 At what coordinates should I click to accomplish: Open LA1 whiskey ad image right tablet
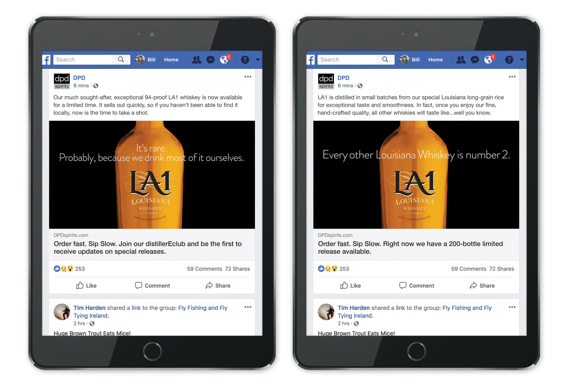point(416,175)
